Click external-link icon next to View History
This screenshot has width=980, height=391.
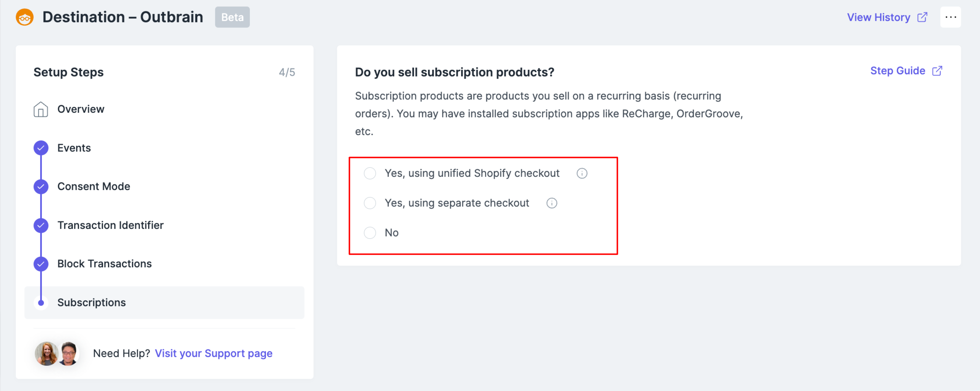tap(922, 17)
